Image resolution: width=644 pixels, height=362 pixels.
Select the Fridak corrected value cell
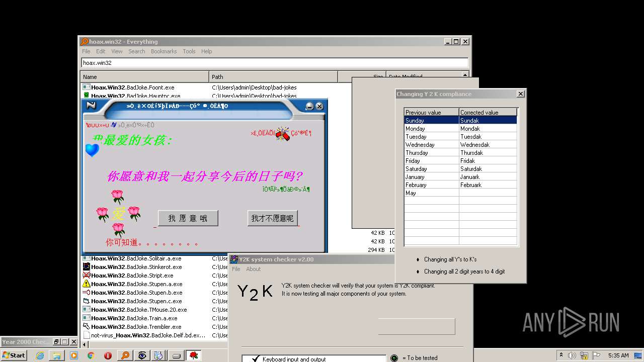[x=488, y=160]
